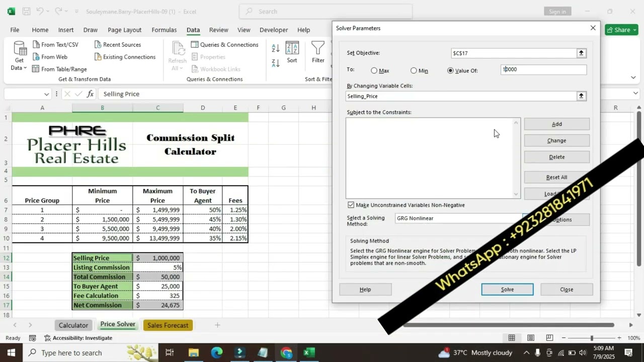Image resolution: width=644 pixels, height=362 pixels.
Task: Open Google Chrome from the taskbar
Action: pos(286,352)
